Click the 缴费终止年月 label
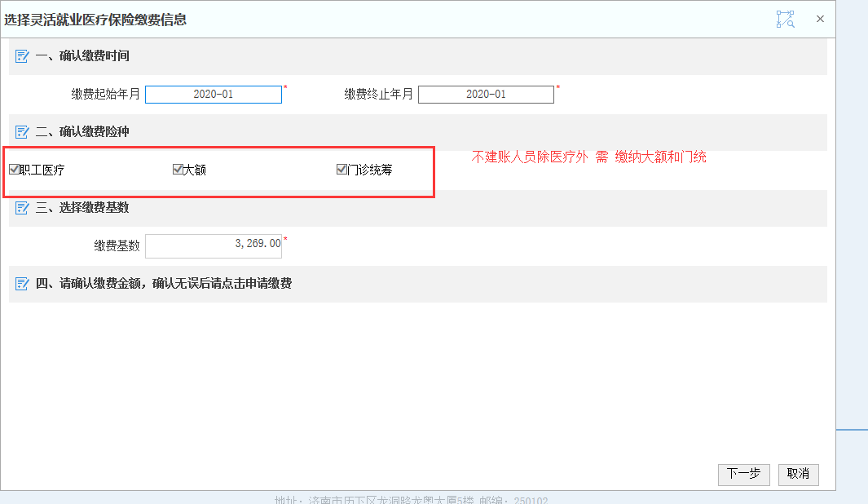 (x=379, y=94)
